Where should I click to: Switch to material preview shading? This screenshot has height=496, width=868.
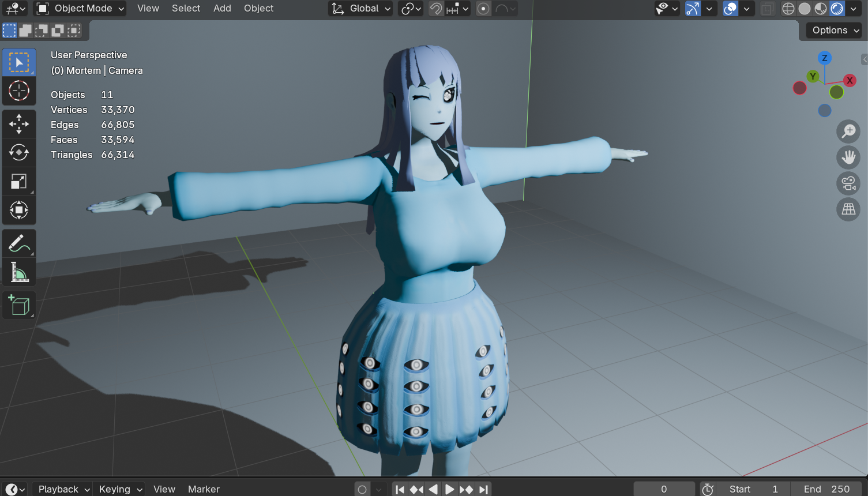pyautogui.click(x=821, y=9)
